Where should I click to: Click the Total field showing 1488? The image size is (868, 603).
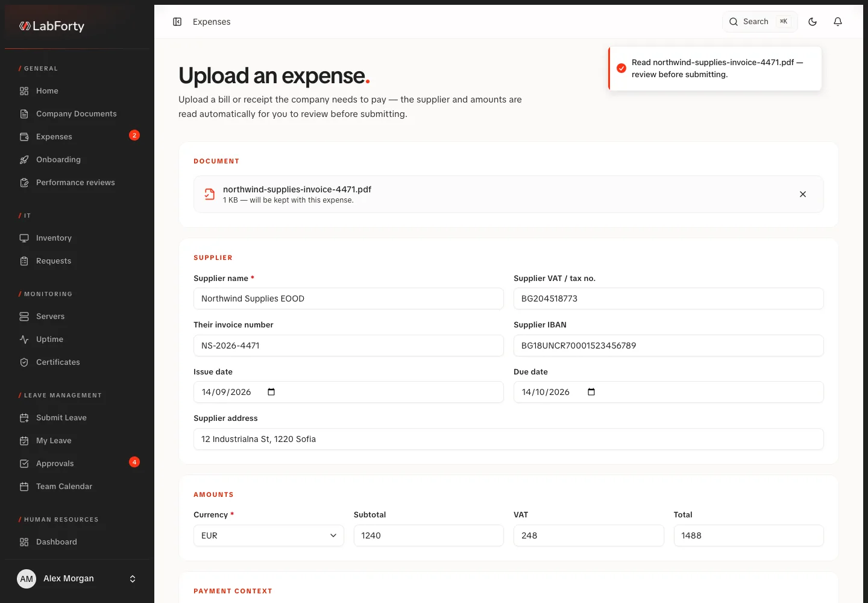749,535
